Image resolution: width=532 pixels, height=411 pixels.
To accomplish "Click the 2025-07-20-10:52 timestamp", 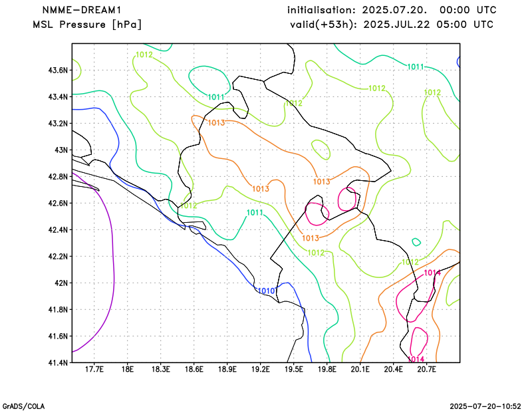I will (x=485, y=406).
